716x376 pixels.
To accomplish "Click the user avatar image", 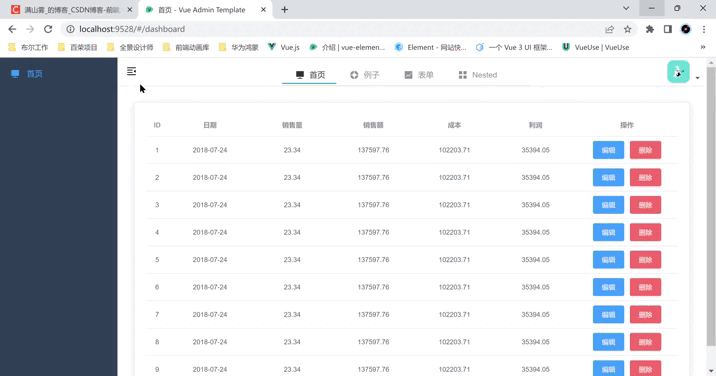I will pyautogui.click(x=678, y=72).
